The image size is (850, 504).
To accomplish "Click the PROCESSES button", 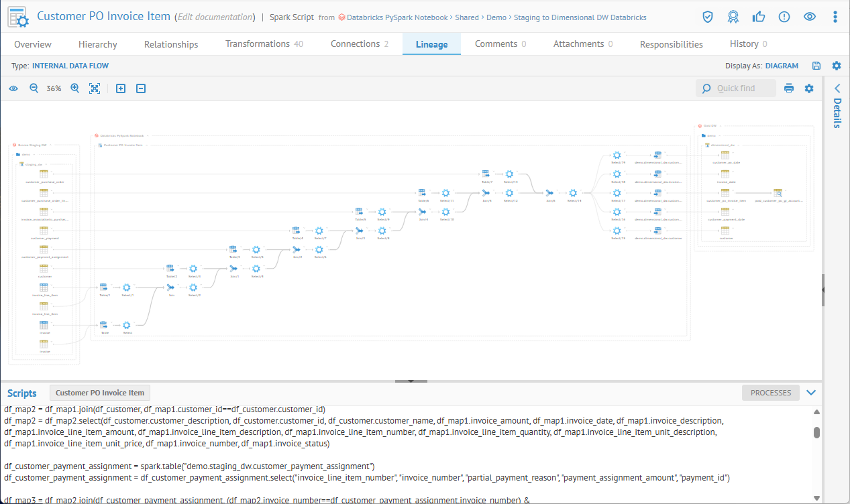I will [770, 393].
